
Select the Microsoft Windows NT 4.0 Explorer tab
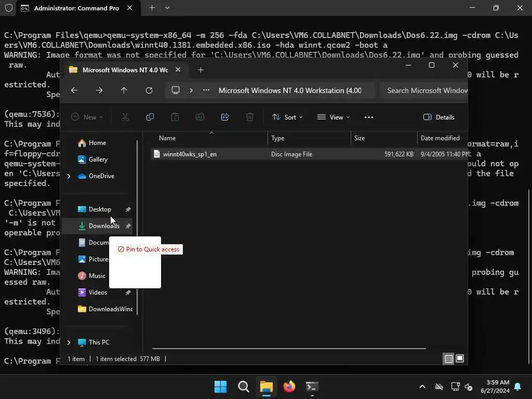(125, 70)
